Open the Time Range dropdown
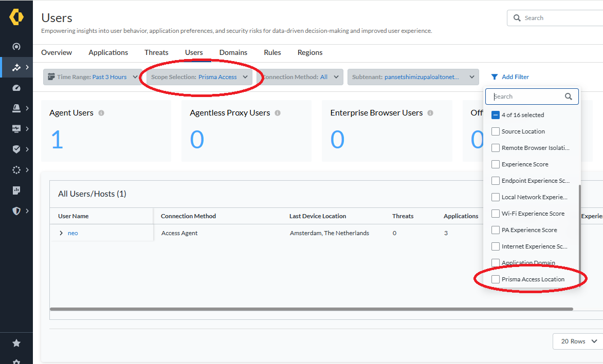This screenshot has height=364, width=603. point(93,77)
